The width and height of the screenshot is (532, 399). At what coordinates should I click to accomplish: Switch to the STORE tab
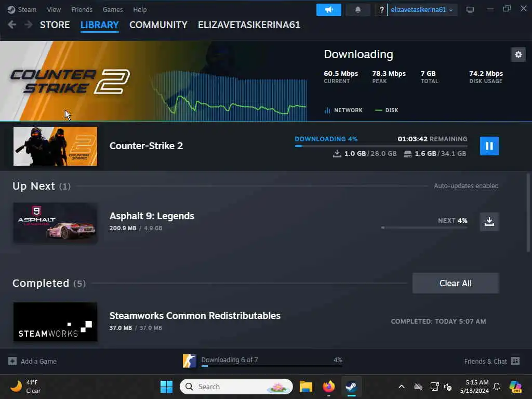pyautogui.click(x=55, y=25)
